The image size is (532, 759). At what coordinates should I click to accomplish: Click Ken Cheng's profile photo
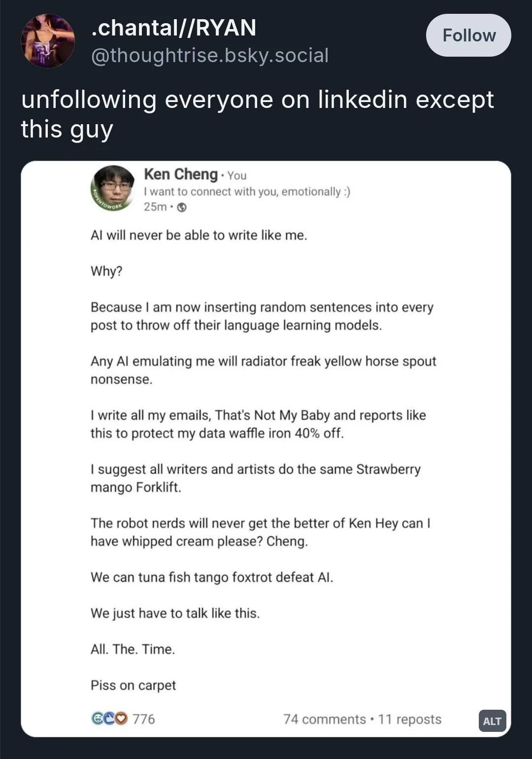[x=113, y=188]
